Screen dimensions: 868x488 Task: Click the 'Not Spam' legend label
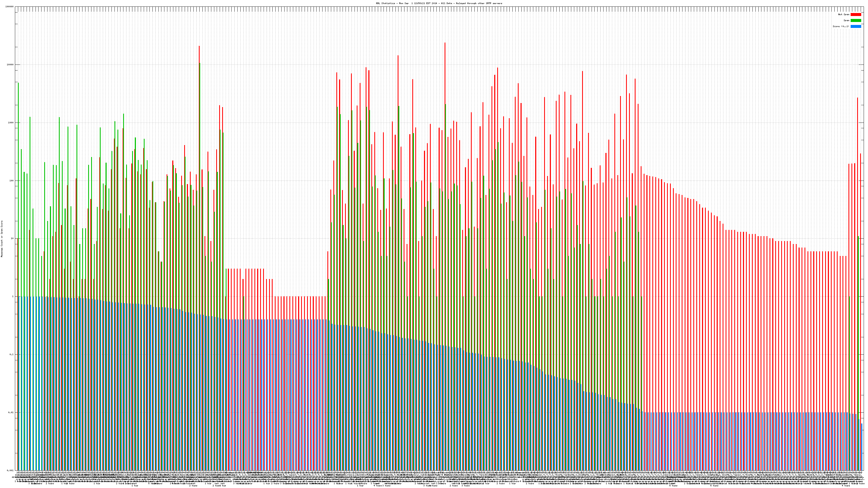pos(844,14)
